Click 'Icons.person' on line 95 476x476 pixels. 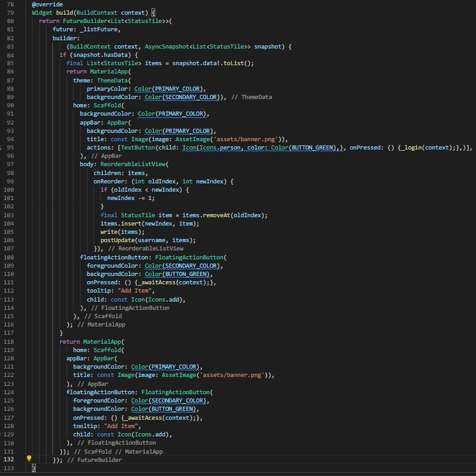pos(220,148)
